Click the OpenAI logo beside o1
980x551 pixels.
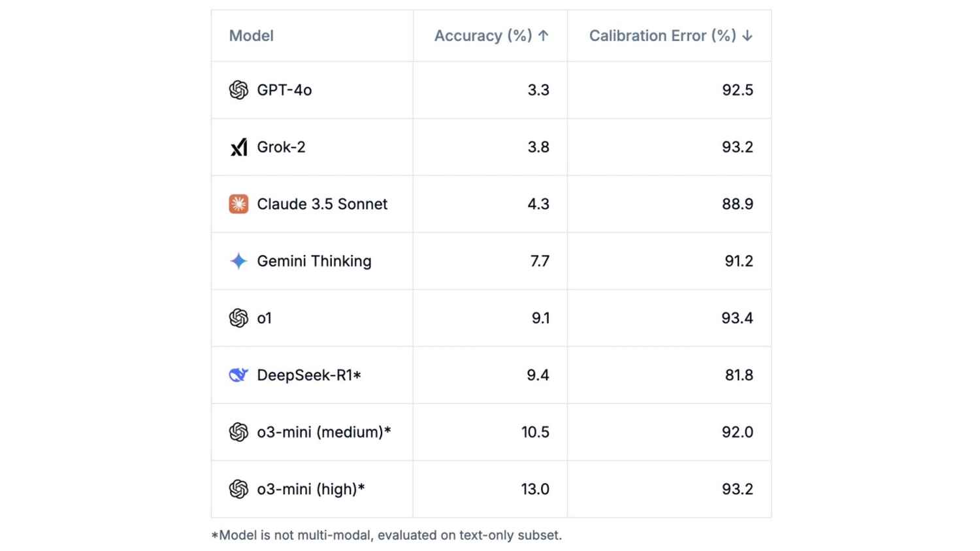coord(238,318)
